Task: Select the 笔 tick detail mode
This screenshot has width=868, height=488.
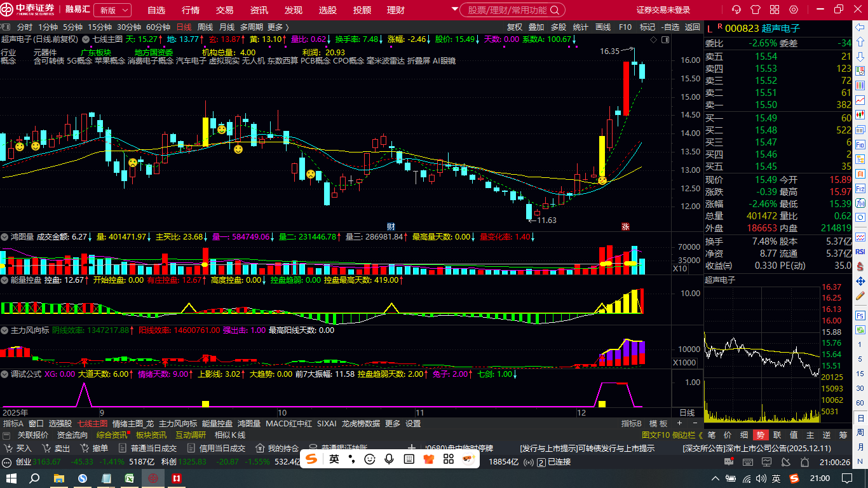Action: (711, 435)
